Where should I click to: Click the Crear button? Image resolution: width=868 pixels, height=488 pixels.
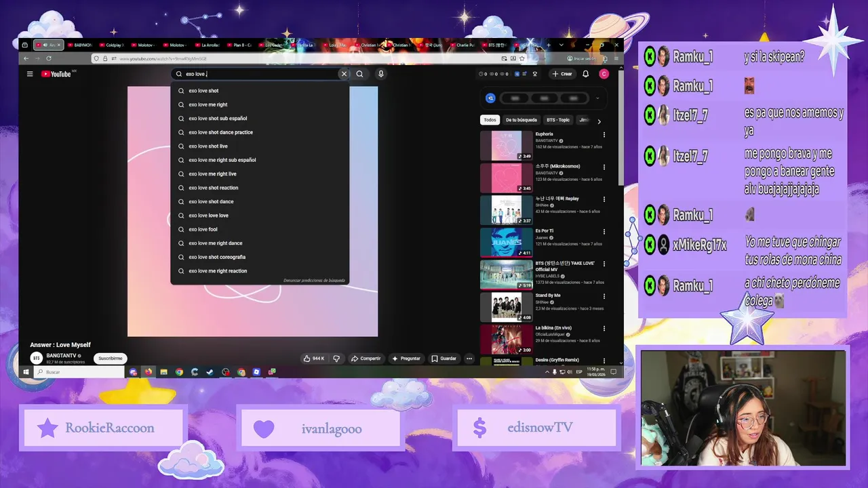click(x=562, y=74)
